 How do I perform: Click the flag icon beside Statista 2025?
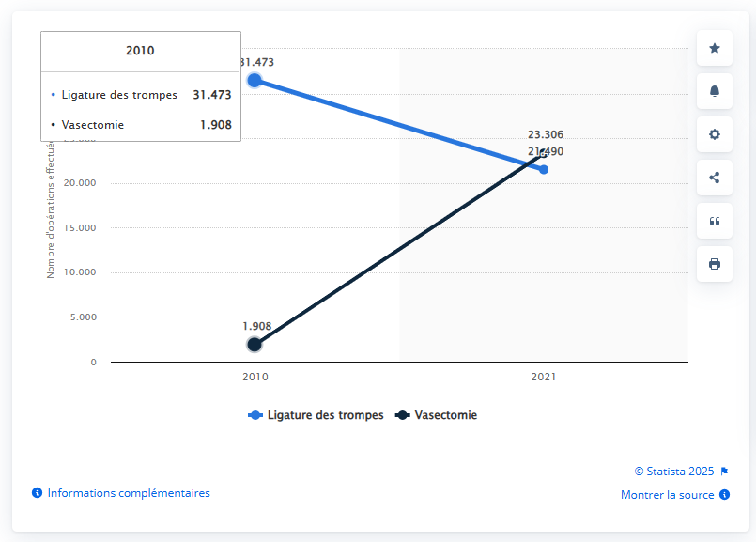tap(724, 472)
